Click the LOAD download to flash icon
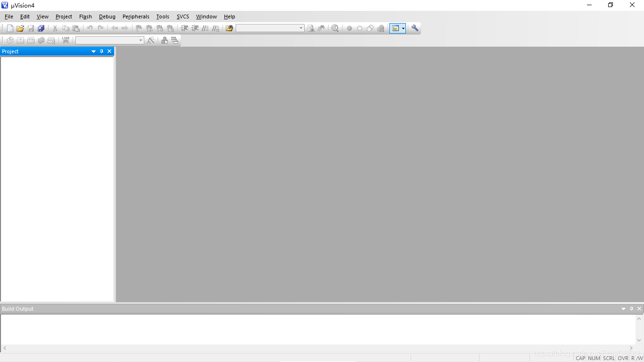The width and height of the screenshot is (644, 362). (x=66, y=41)
